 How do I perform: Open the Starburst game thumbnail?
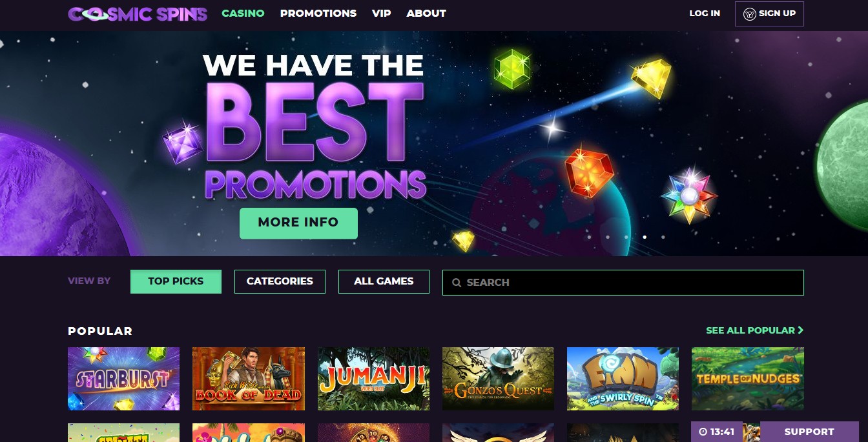click(x=124, y=379)
